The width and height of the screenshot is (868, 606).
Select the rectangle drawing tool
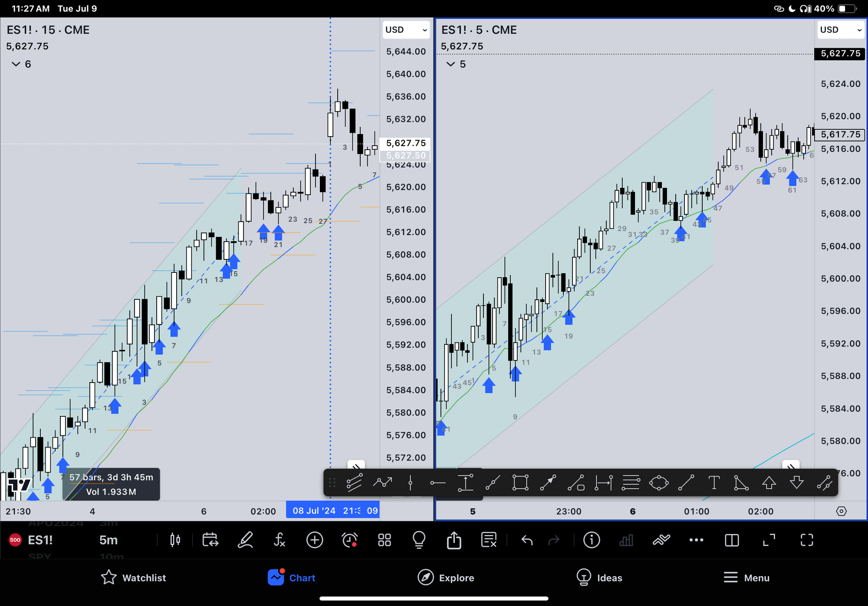coord(520,482)
